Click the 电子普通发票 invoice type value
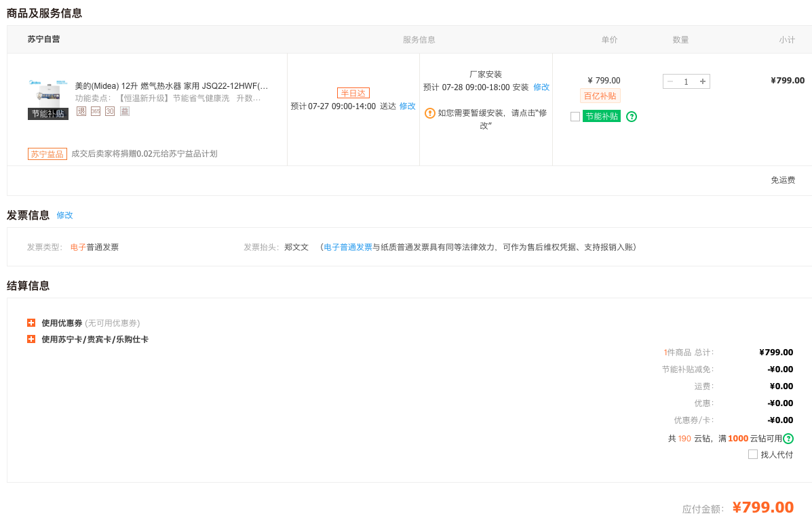Image resolution: width=812 pixels, height=520 pixels. pos(94,247)
